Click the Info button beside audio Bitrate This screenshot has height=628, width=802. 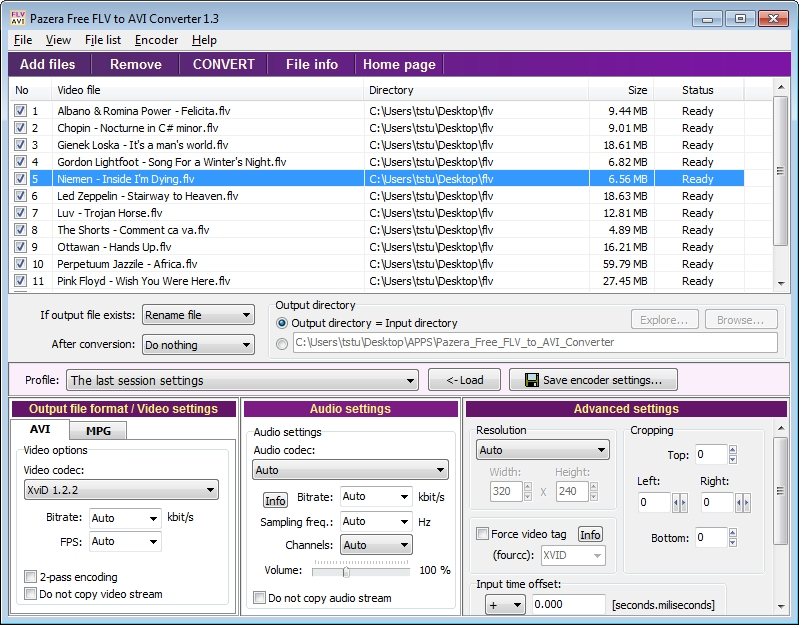(275, 500)
